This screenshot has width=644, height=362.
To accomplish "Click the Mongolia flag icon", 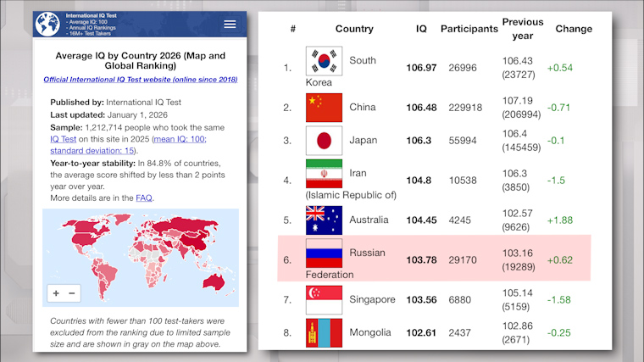I will [323, 332].
